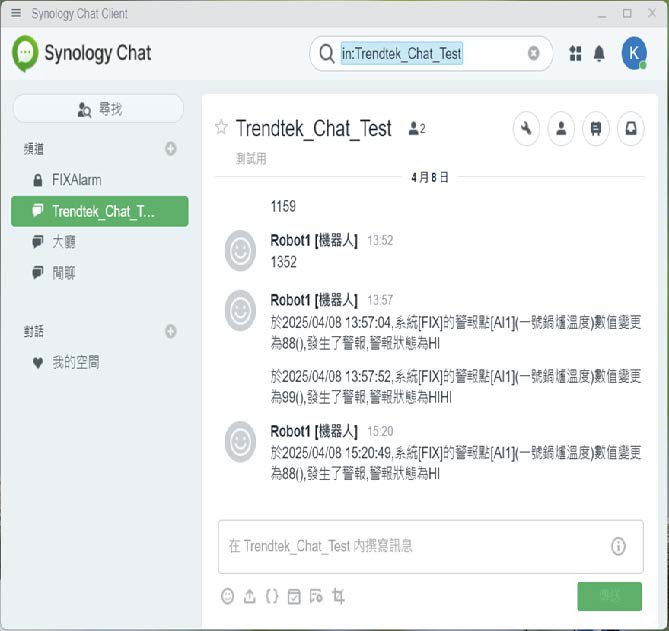Add a new channel with plus icon
The width and height of the screenshot is (669, 631).
(x=171, y=149)
